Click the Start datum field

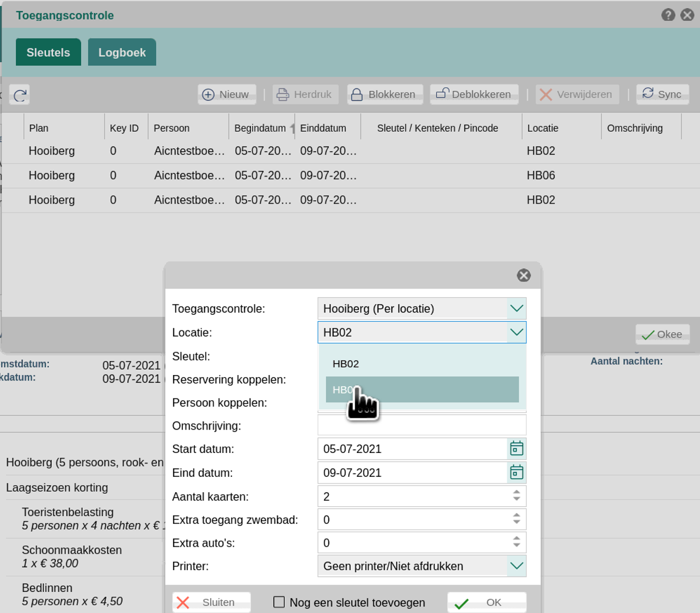(412, 449)
